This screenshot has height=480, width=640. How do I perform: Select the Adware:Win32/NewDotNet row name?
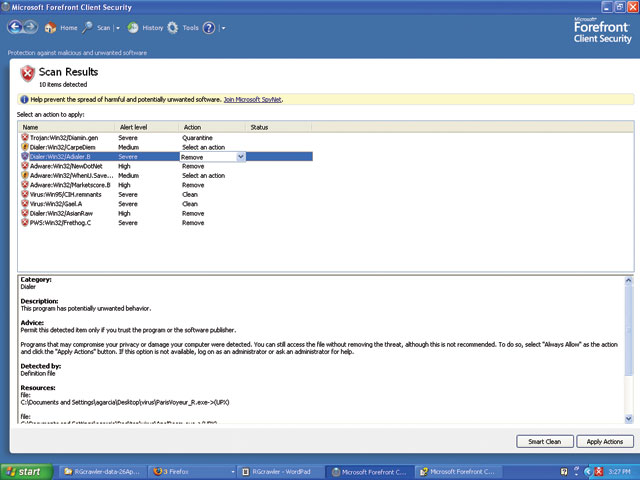(66, 166)
